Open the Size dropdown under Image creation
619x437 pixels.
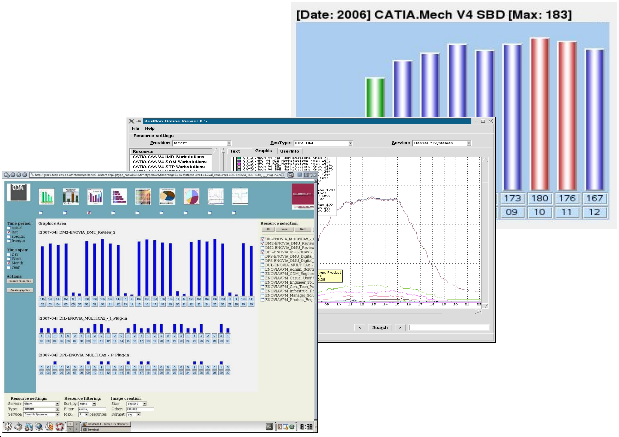point(136,404)
